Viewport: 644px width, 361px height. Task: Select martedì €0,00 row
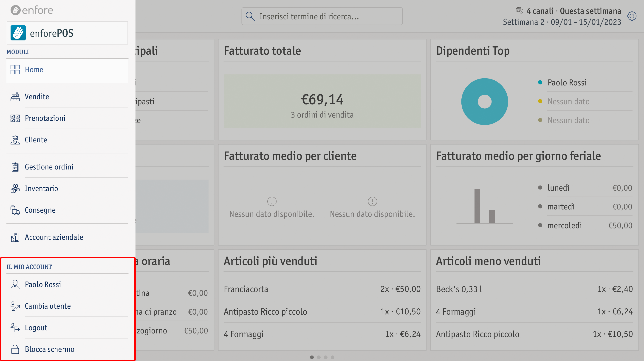585,207
